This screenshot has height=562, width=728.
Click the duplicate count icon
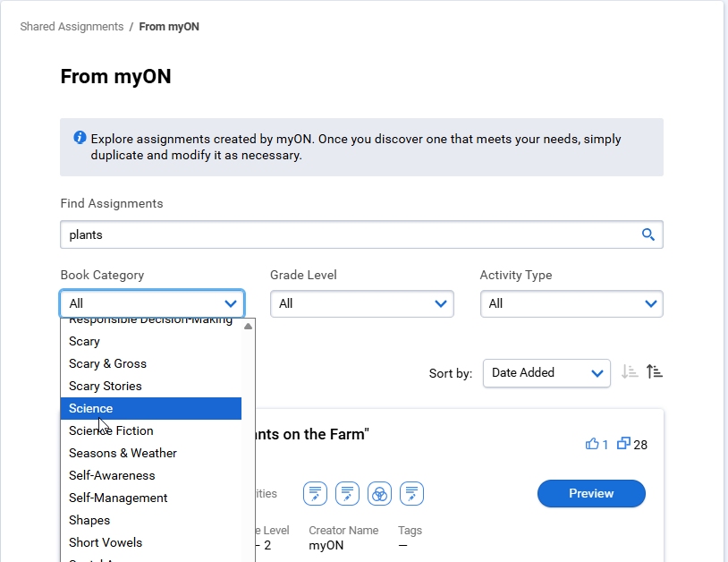pyautogui.click(x=623, y=444)
